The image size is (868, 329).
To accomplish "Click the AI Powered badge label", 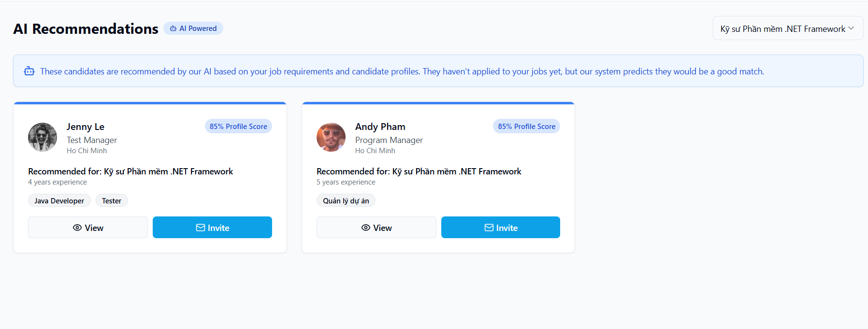I will coord(198,29).
